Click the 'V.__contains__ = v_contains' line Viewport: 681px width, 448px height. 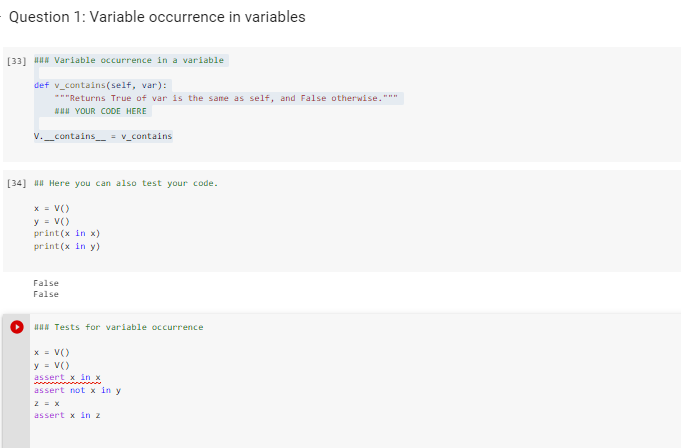(x=103, y=136)
